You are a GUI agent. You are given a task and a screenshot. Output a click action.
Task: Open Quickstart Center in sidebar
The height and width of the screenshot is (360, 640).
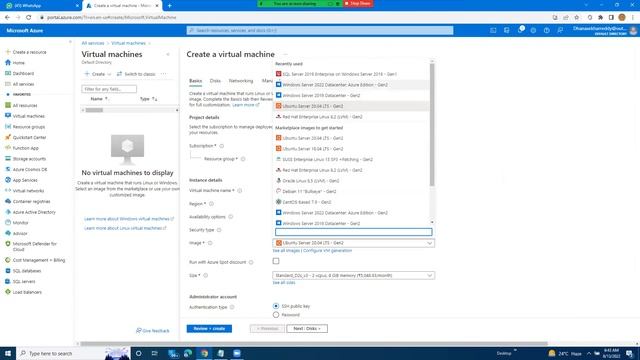(26, 138)
